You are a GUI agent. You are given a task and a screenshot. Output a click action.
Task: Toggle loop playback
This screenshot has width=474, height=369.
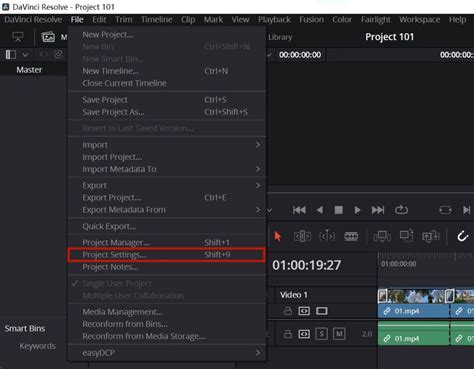(x=401, y=210)
